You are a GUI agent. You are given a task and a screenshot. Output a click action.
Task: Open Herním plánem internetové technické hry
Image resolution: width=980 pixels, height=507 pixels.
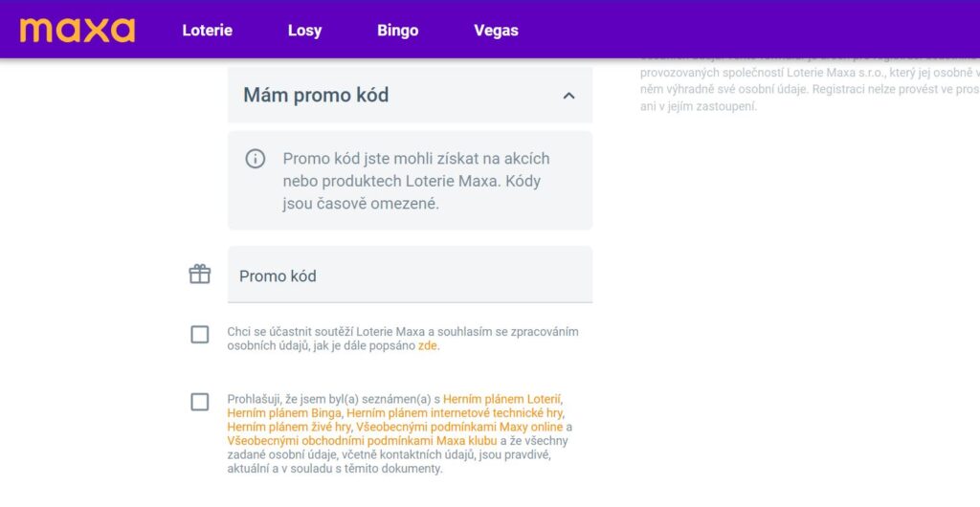coord(455,412)
